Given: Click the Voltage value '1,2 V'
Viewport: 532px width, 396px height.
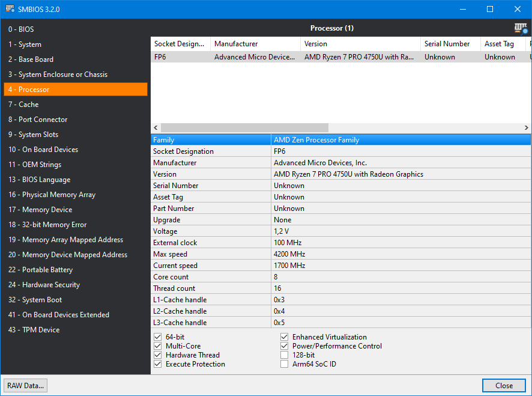Looking at the screenshot, I should 281,231.
